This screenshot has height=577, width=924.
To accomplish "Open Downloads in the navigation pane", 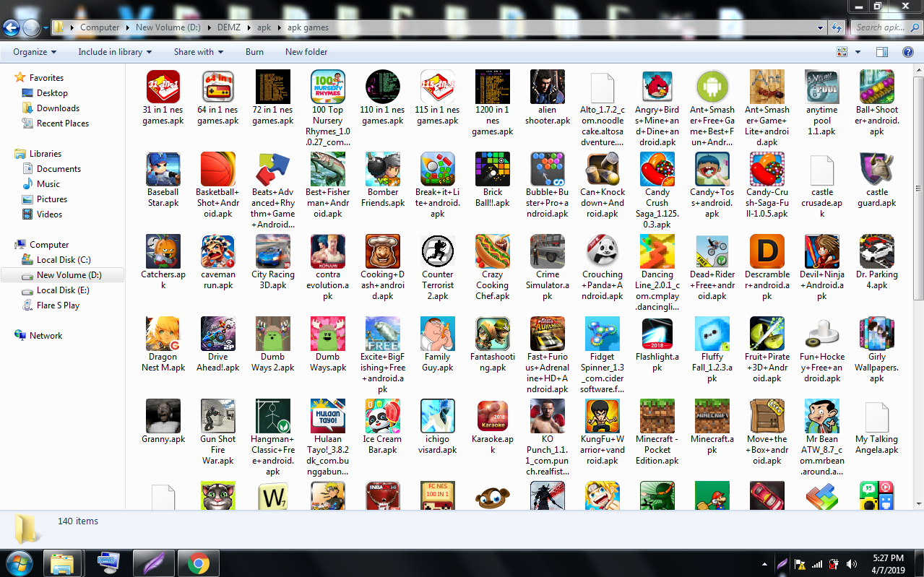I will coord(58,108).
